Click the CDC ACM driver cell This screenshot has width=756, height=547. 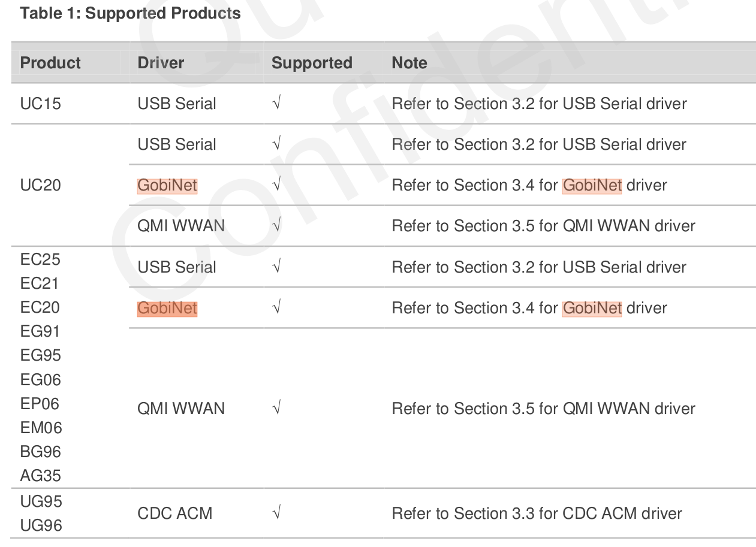(175, 513)
